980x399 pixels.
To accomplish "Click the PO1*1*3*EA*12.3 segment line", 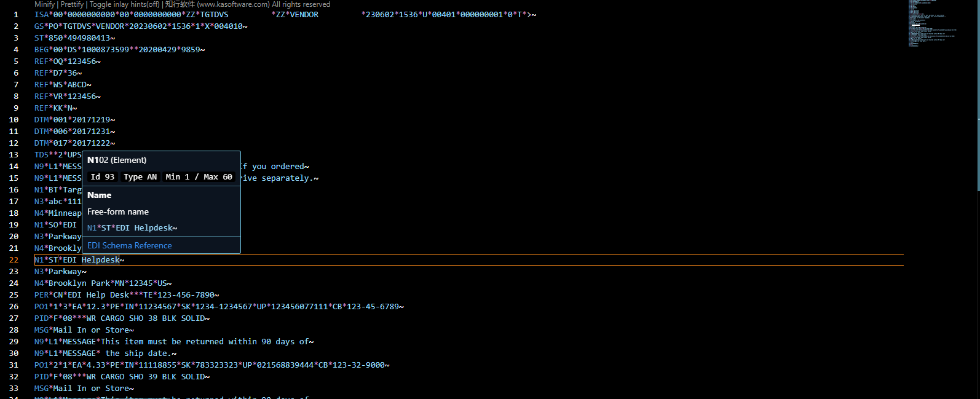I will click(x=219, y=306).
